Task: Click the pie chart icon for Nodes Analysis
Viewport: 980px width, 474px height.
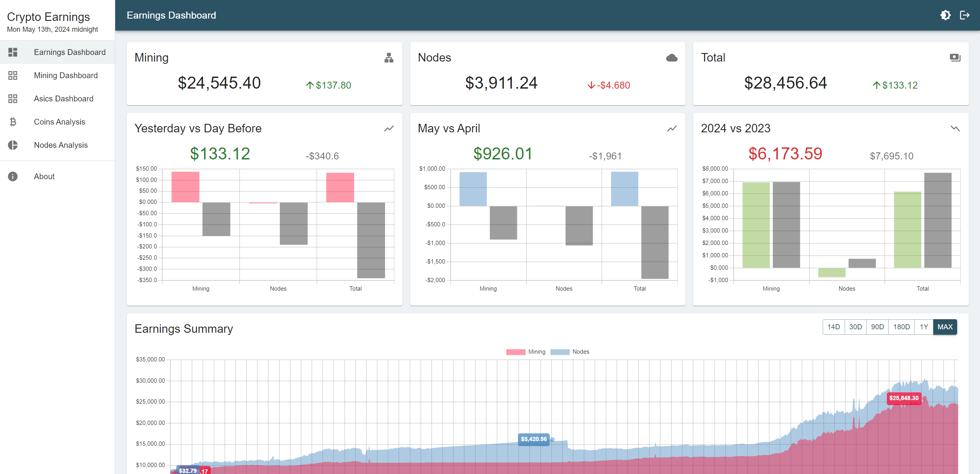Action: point(13,145)
